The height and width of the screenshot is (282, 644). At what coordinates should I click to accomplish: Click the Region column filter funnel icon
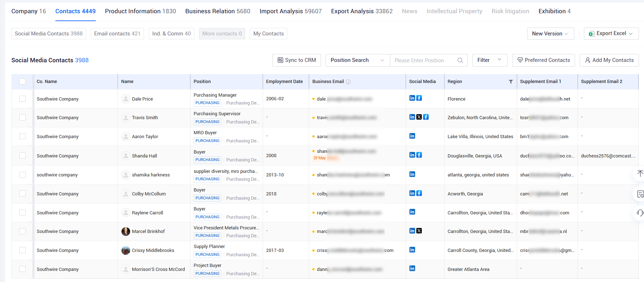(511, 82)
